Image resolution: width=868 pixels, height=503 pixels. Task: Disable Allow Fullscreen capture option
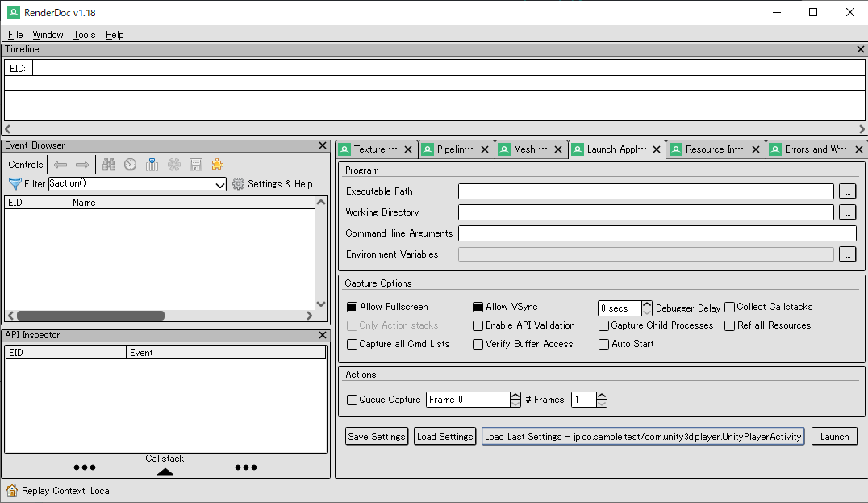coord(352,306)
